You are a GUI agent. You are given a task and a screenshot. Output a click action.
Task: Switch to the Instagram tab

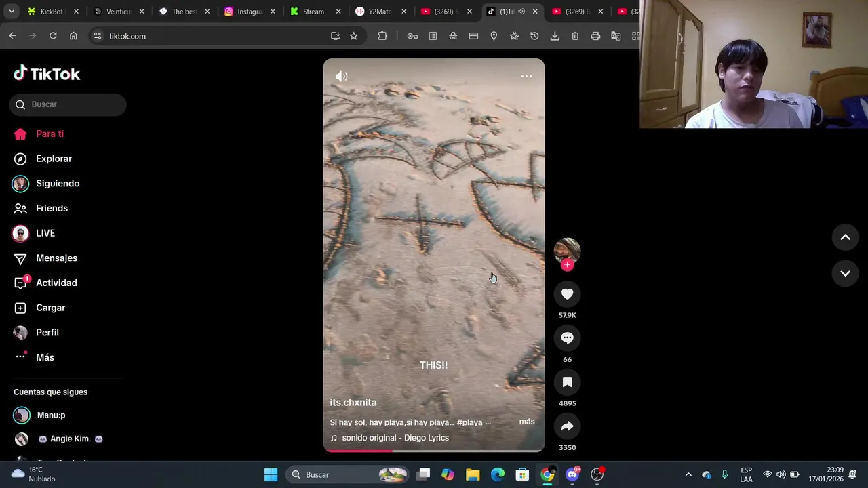coord(249,12)
